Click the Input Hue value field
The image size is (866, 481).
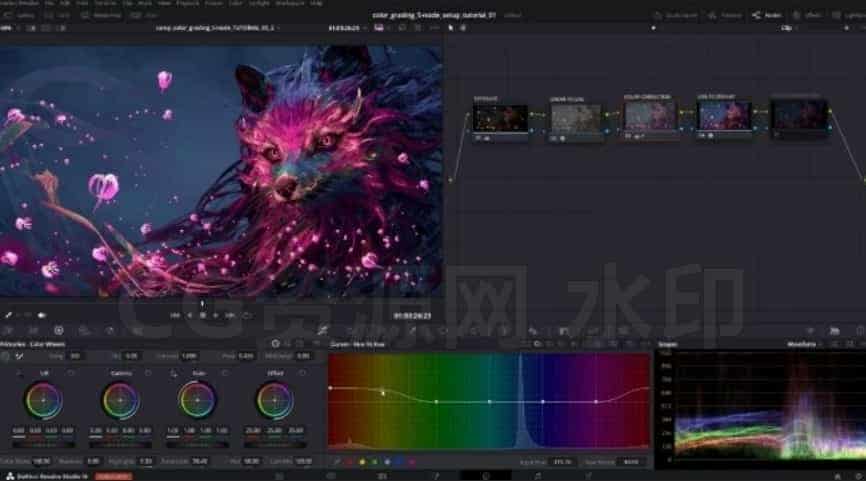562,462
